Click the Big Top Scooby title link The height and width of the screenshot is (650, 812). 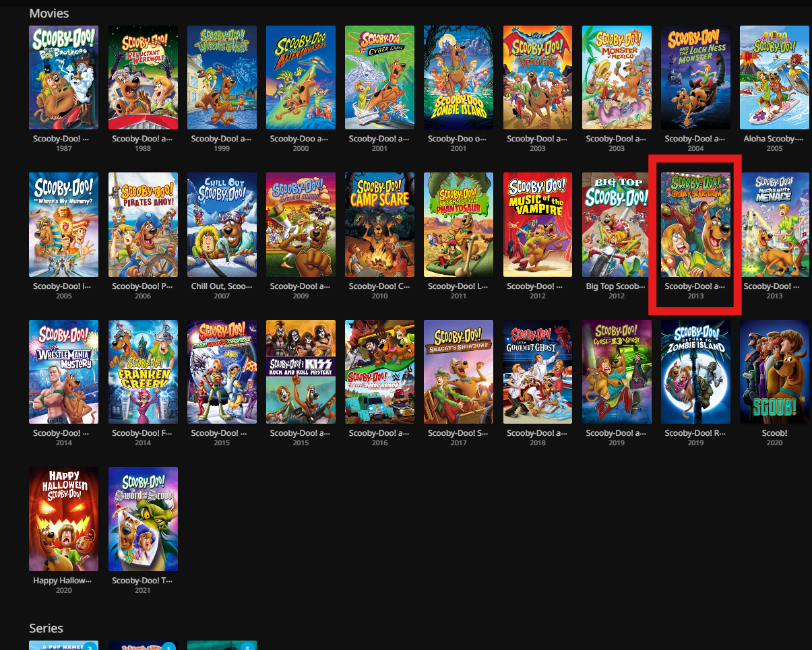pyautogui.click(x=617, y=286)
